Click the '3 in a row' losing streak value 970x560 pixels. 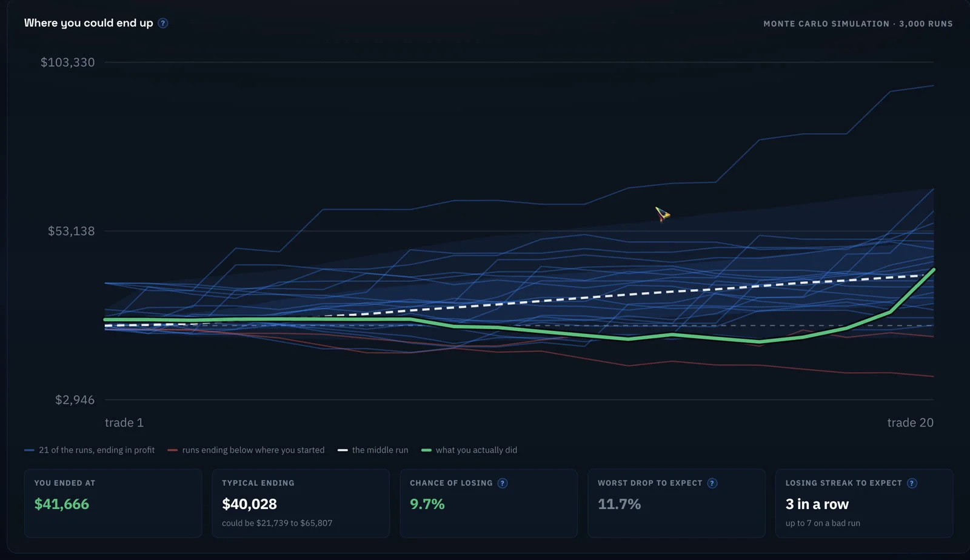point(817,504)
